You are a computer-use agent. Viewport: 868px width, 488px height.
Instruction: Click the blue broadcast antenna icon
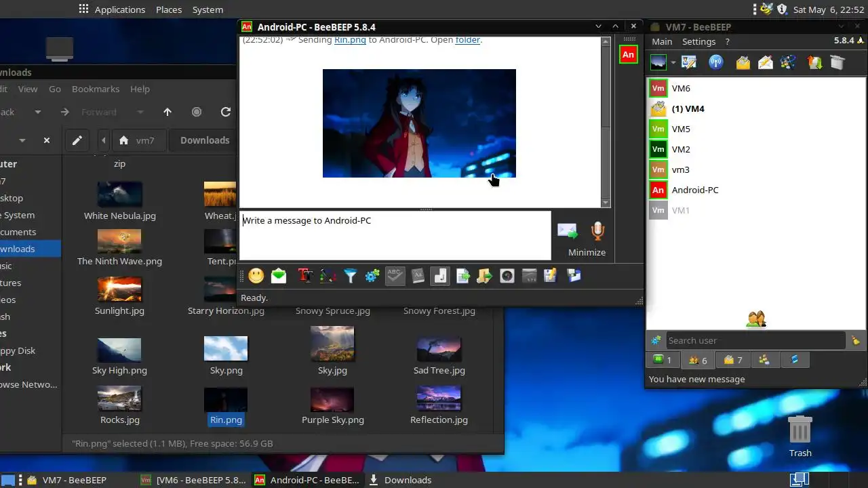click(x=716, y=63)
